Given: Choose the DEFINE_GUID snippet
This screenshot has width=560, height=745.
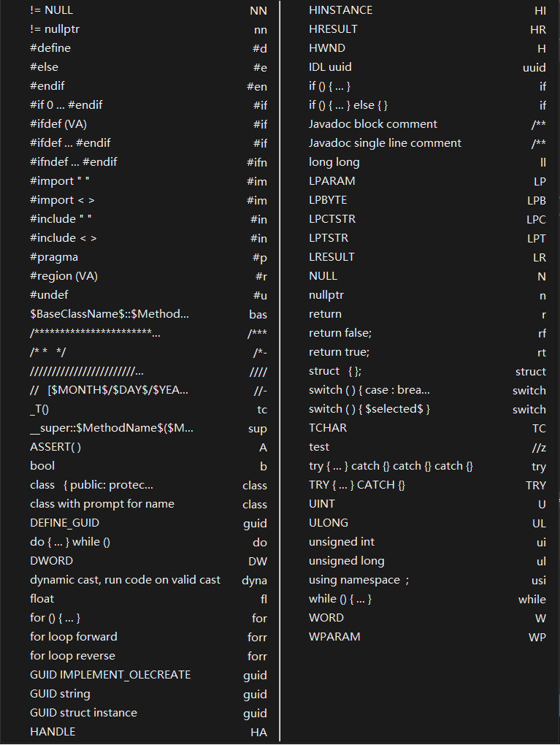Looking at the screenshot, I should [65, 522].
